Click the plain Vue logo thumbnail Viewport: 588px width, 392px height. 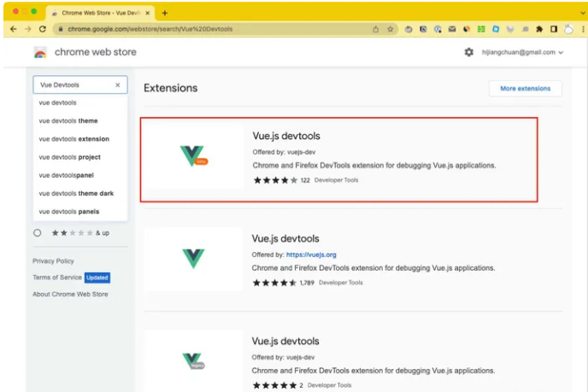click(193, 259)
